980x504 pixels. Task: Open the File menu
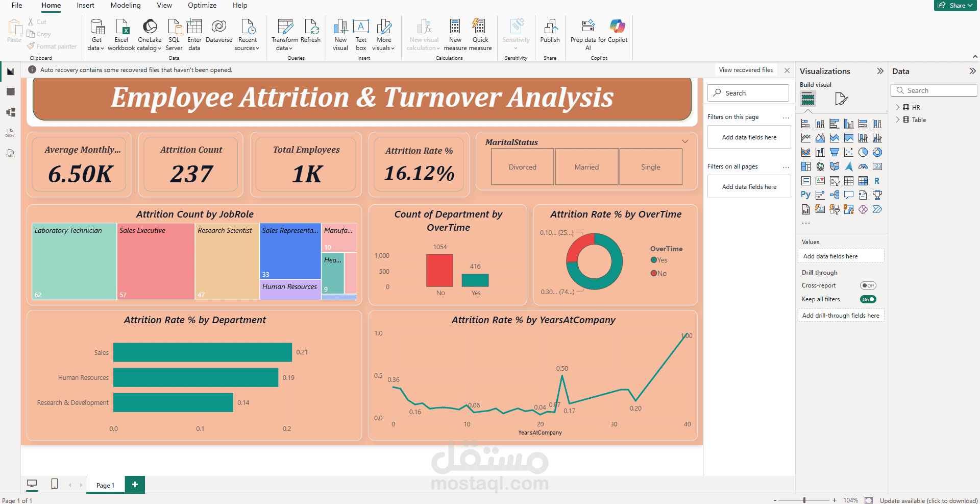click(x=17, y=5)
